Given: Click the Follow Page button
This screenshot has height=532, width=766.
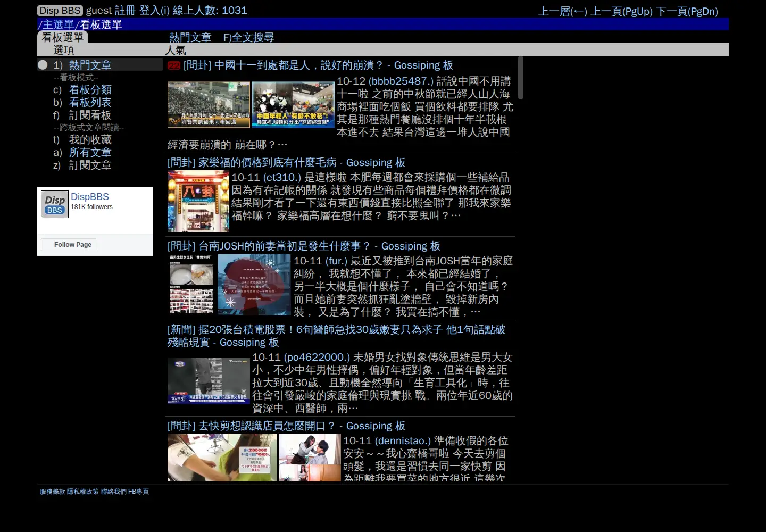Looking at the screenshot, I should click(69, 245).
